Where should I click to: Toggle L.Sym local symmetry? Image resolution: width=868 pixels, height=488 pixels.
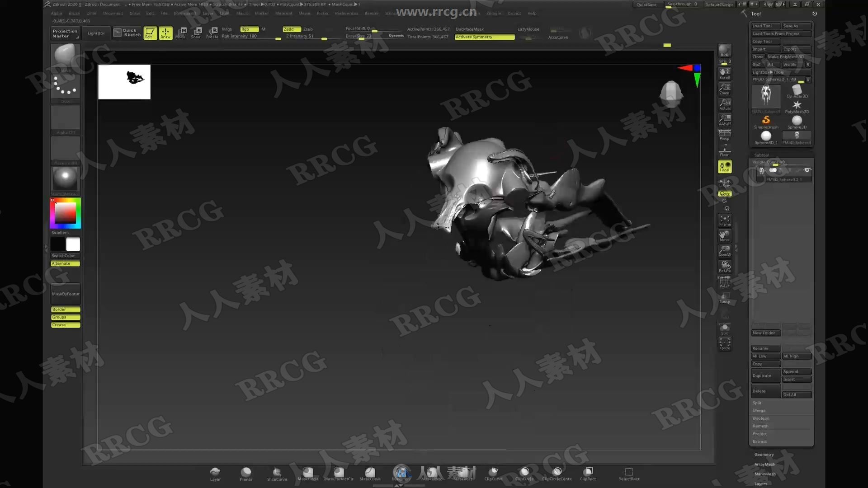click(x=725, y=183)
